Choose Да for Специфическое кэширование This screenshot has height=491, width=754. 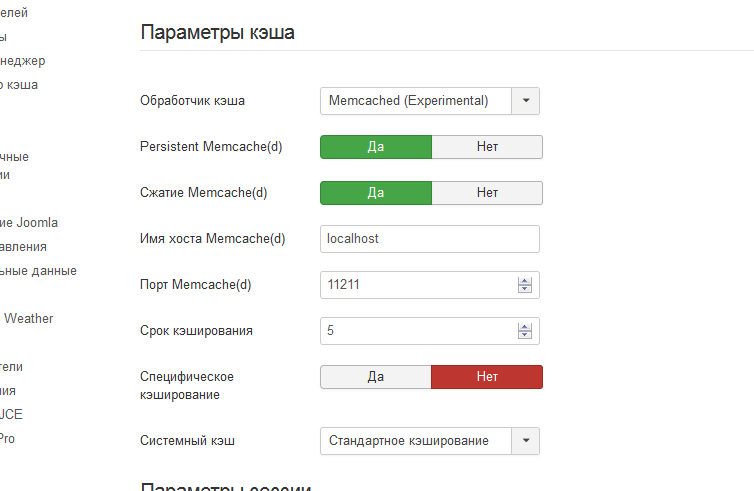coord(376,377)
